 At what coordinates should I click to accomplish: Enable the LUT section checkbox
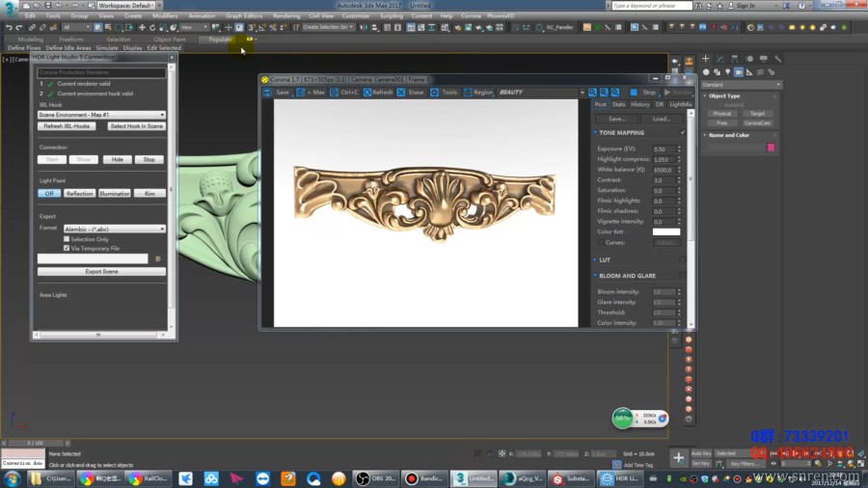coord(682,259)
